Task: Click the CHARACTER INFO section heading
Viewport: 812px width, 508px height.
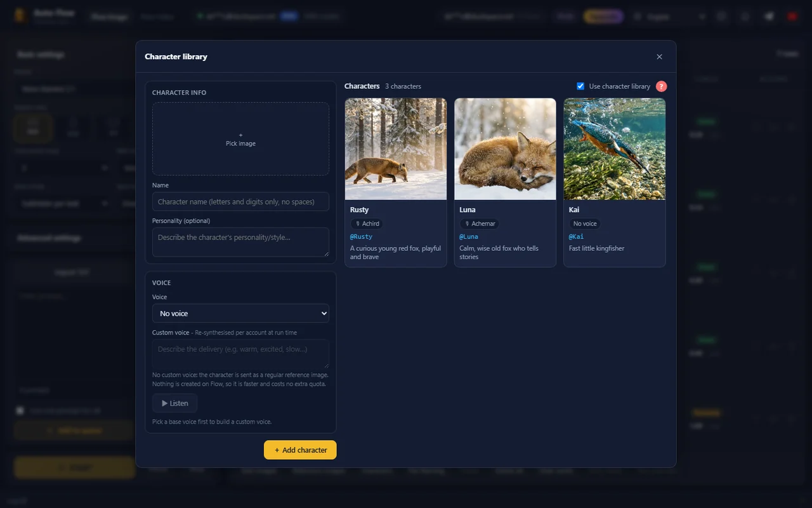Action: click(179, 93)
